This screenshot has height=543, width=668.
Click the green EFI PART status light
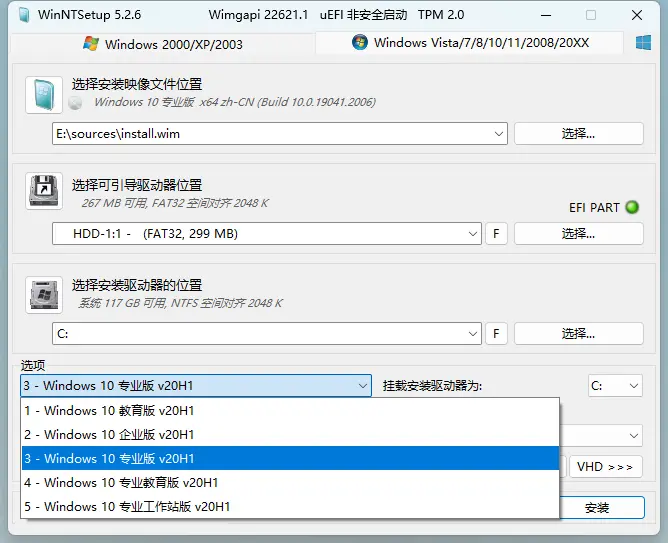(632, 207)
